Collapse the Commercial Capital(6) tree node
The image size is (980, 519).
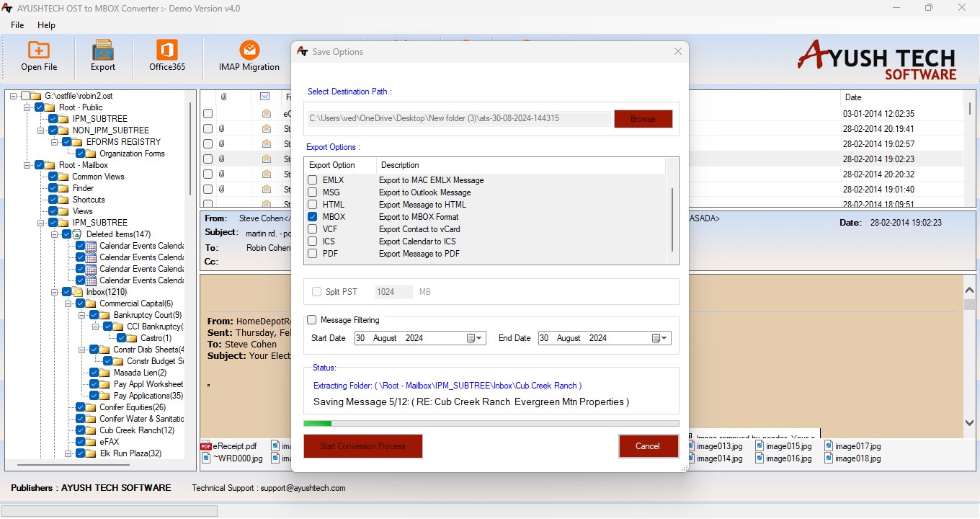pos(68,303)
